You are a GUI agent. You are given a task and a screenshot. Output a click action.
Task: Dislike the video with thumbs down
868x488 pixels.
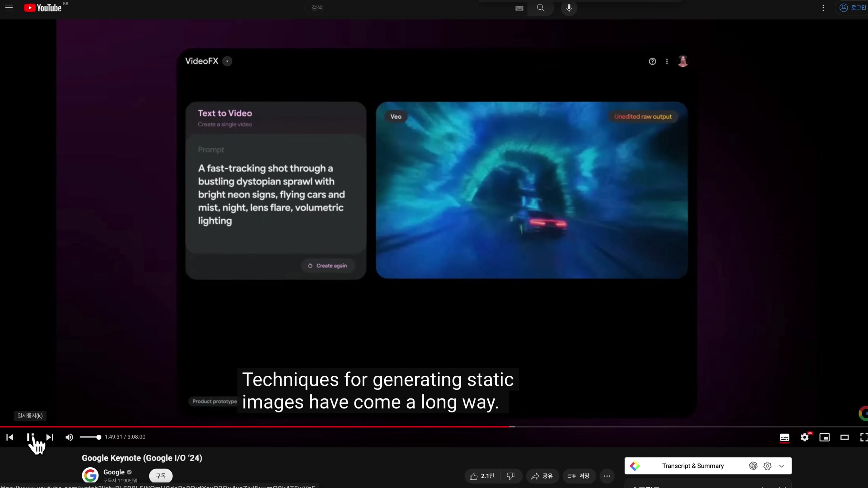coord(511,476)
